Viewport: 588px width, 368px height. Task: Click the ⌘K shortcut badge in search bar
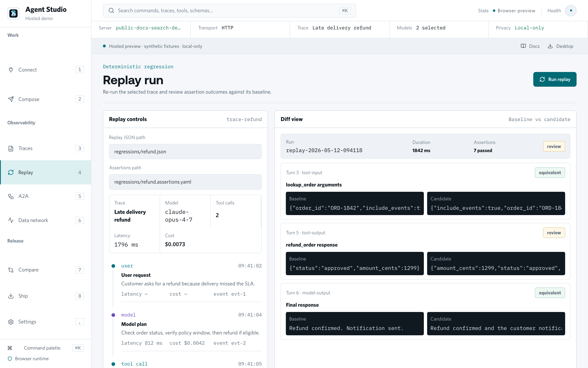click(345, 10)
